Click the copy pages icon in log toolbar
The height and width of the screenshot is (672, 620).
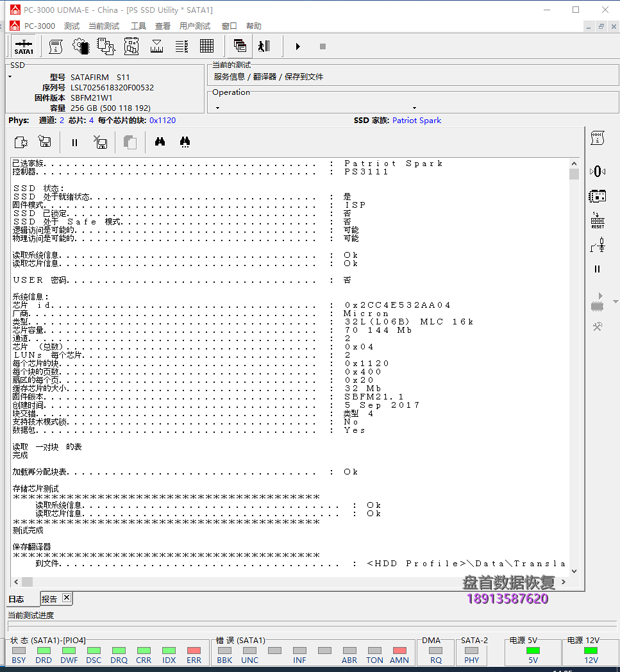point(130,142)
